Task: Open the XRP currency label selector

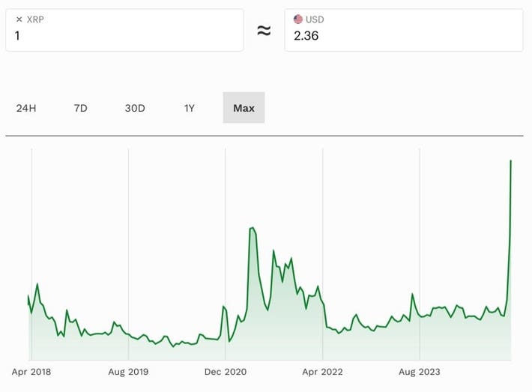Action: pos(35,19)
